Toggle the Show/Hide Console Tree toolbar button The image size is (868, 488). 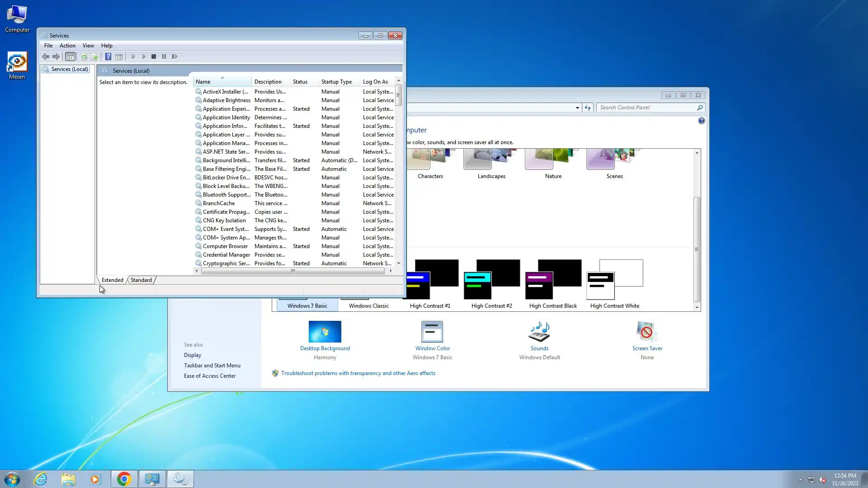click(x=70, y=57)
